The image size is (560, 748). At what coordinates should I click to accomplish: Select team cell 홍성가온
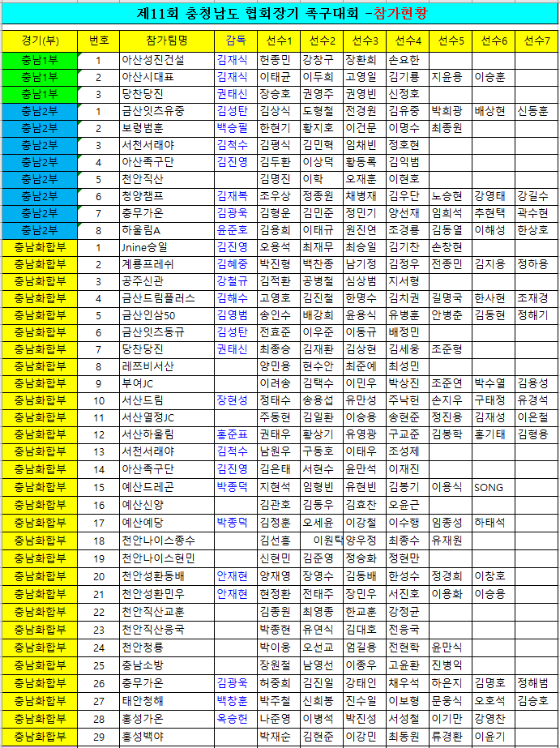(x=167, y=719)
